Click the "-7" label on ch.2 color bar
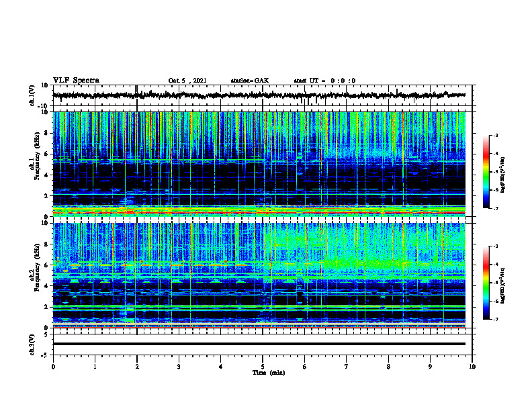 (496, 320)
